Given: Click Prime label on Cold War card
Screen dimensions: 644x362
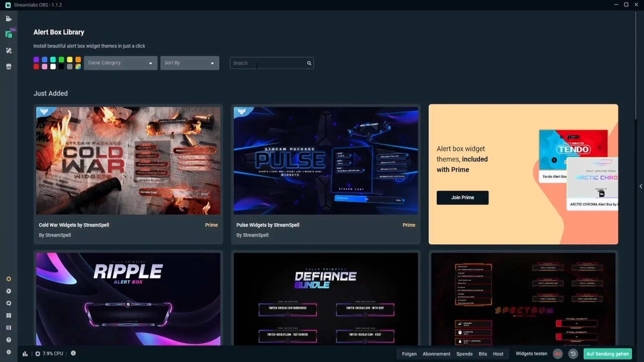Looking at the screenshot, I should 211,225.
